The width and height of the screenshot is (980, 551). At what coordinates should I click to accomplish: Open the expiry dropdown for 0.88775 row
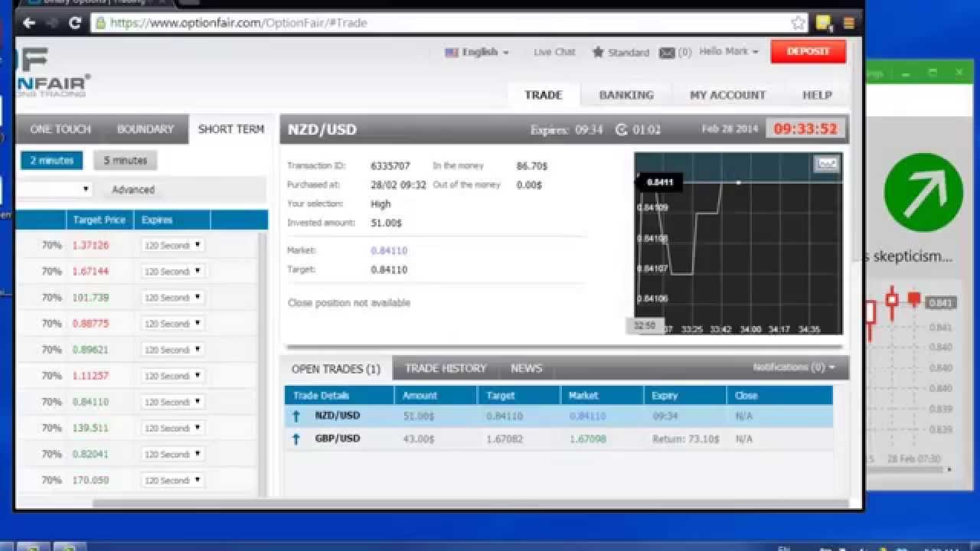pyautogui.click(x=172, y=324)
